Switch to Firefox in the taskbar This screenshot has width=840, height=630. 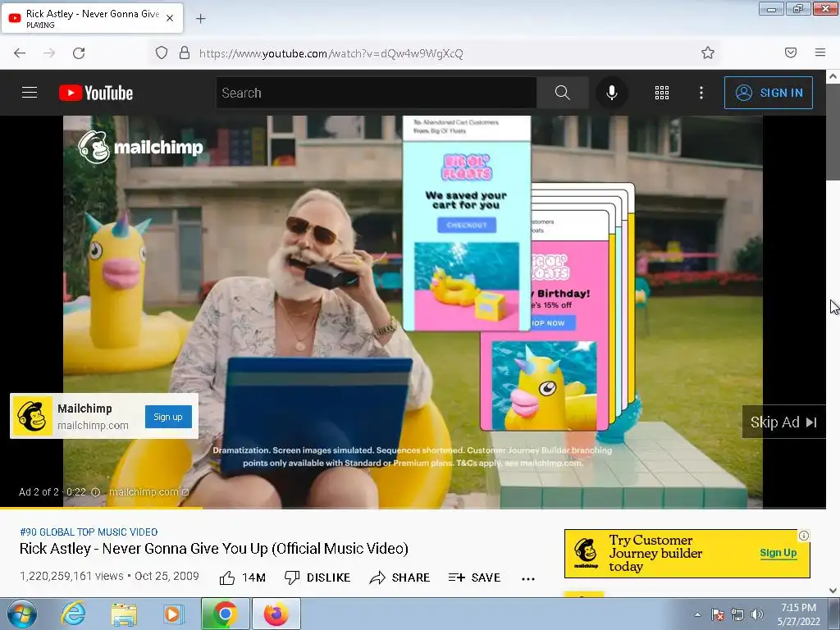coord(276,614)
